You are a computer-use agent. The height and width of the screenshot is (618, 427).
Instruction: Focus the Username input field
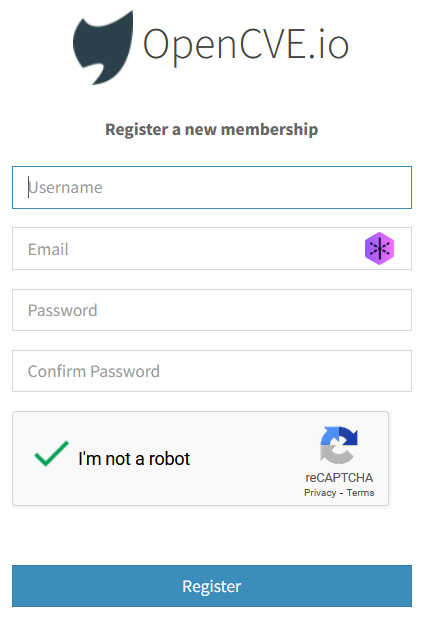click(212, 188)
